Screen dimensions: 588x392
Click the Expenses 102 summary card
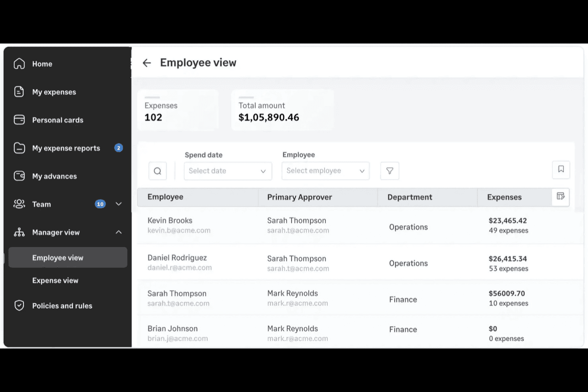[x=178, y=110]
